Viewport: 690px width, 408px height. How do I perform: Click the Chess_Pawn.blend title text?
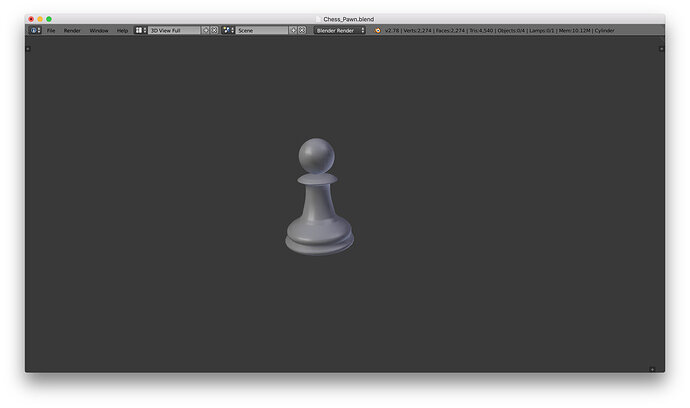[x=349, y=19]
